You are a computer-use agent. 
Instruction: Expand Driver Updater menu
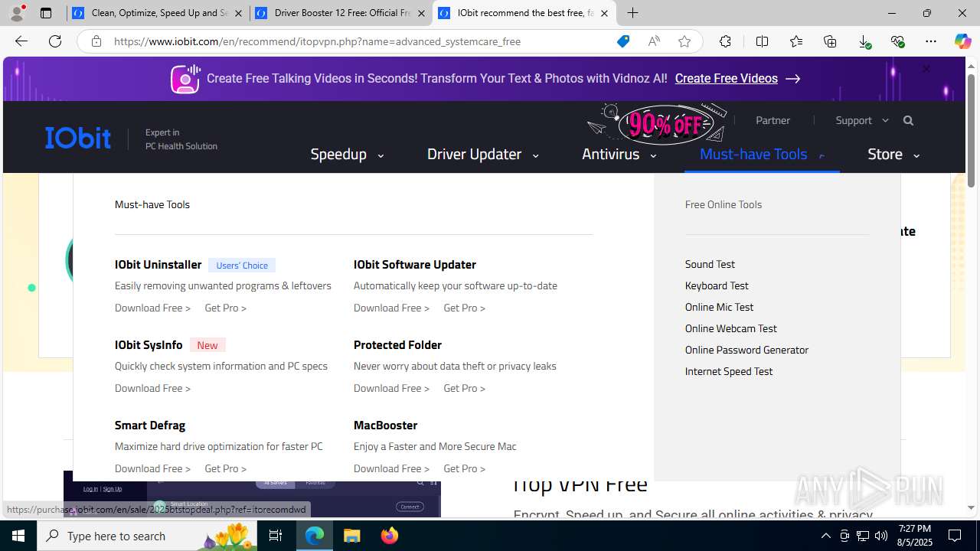click(x=483, y=154)
